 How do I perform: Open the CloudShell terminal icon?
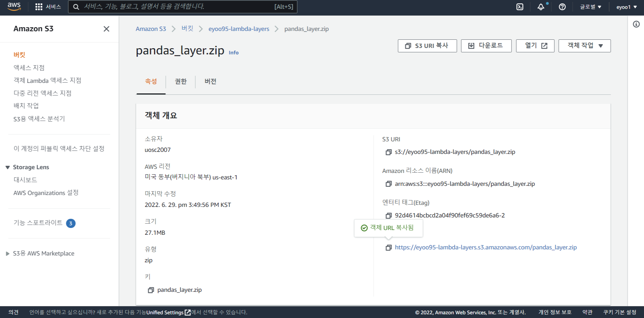(520, 7)
